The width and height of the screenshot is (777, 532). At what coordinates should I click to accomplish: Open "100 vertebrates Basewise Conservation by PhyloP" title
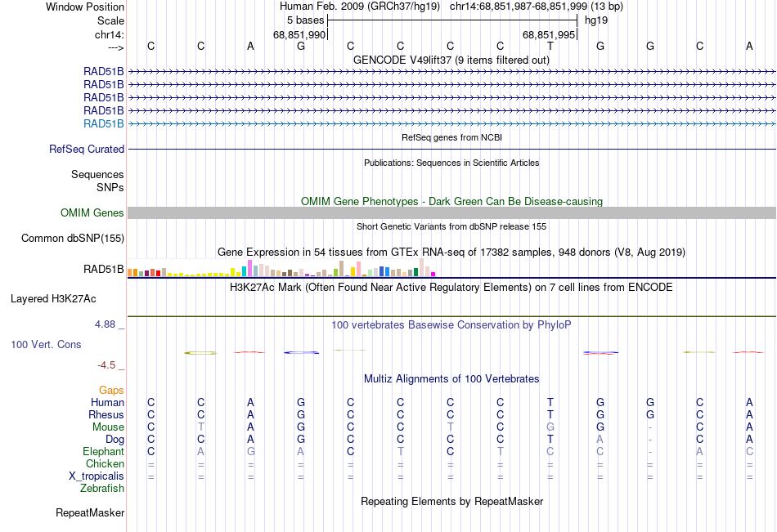(451, 325)
